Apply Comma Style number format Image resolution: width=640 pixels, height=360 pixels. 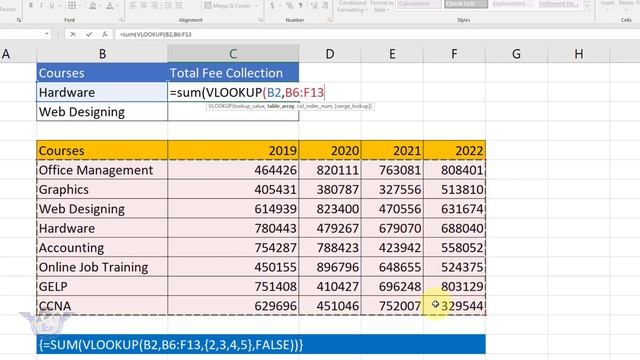300,5
